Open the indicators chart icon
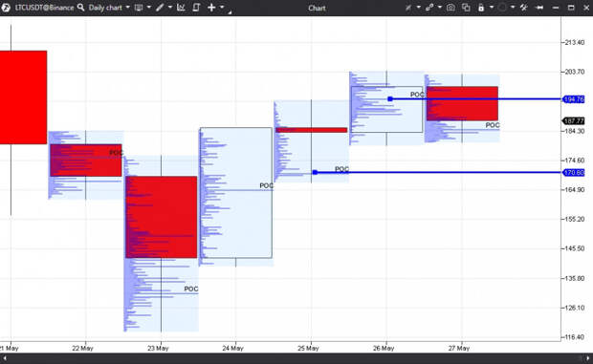Viewport: 593px width, 364px height. (181, 8)
